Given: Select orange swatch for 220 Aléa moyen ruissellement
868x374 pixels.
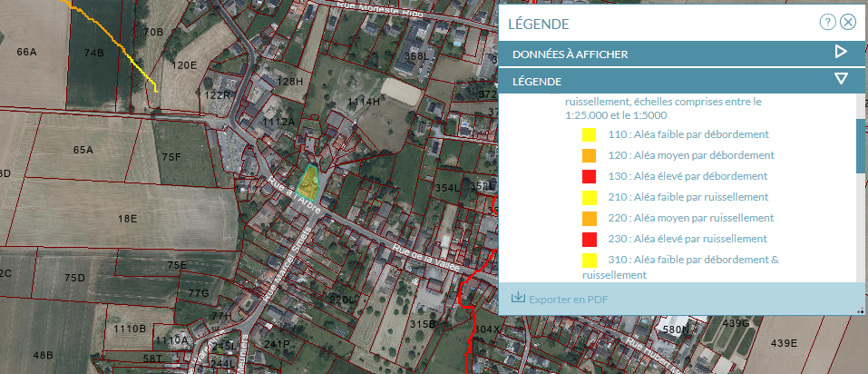Looking at the screenshot, I should [589, 219].
